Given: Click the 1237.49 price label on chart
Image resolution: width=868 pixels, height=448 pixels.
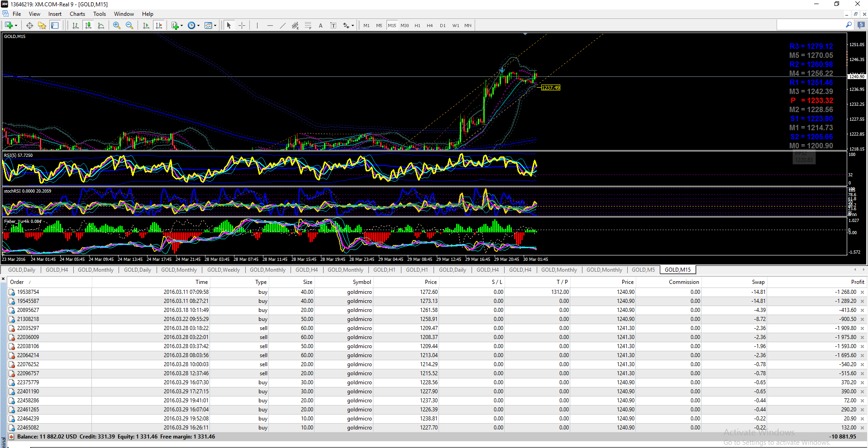Looking at the screenshot, I should (551, 88).
